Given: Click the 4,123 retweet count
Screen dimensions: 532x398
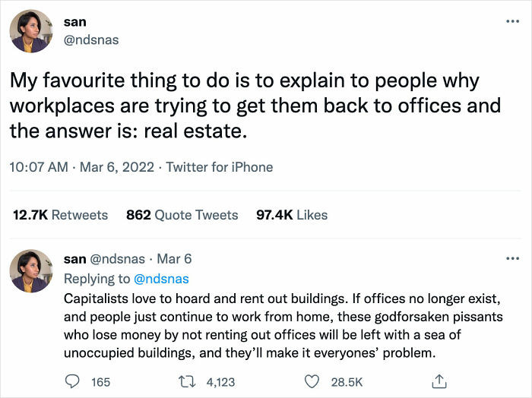Looking at the screenshot, I should pos(222,382).
